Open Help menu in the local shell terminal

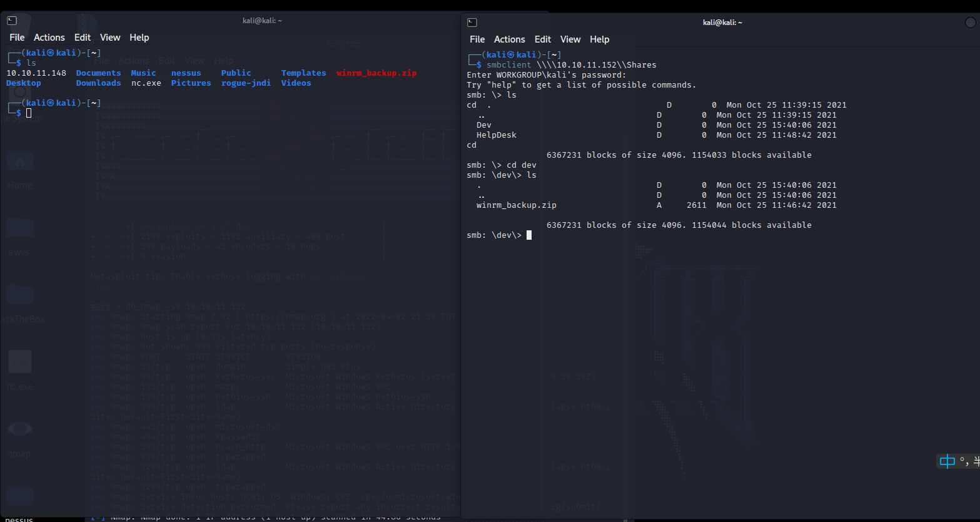click(139, 38)
